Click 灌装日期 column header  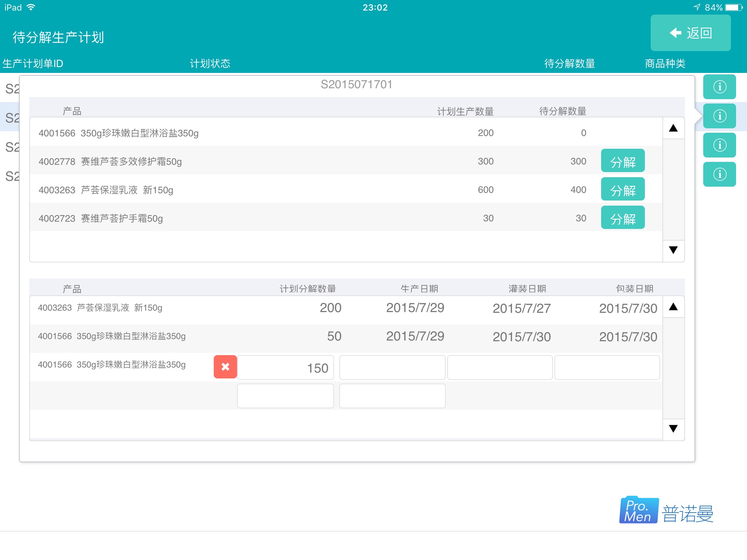[x=527, y=289]
